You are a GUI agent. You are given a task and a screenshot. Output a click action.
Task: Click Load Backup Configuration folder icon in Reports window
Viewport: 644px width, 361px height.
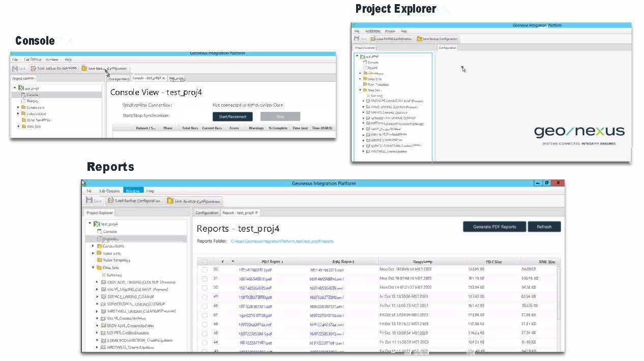coord(110,200)
